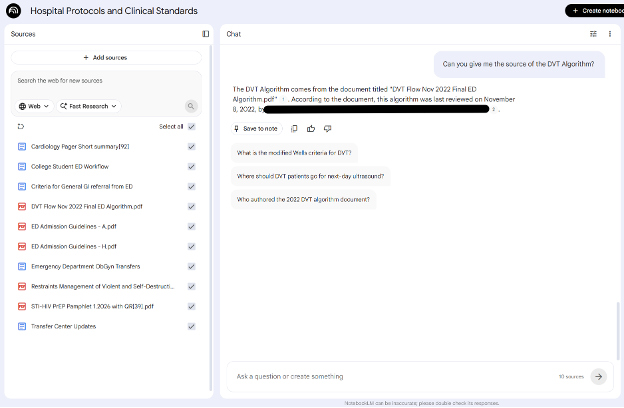624x408 pixels.
Task: Click the chat panel vertical scrollbar
Action: (618, 330)
